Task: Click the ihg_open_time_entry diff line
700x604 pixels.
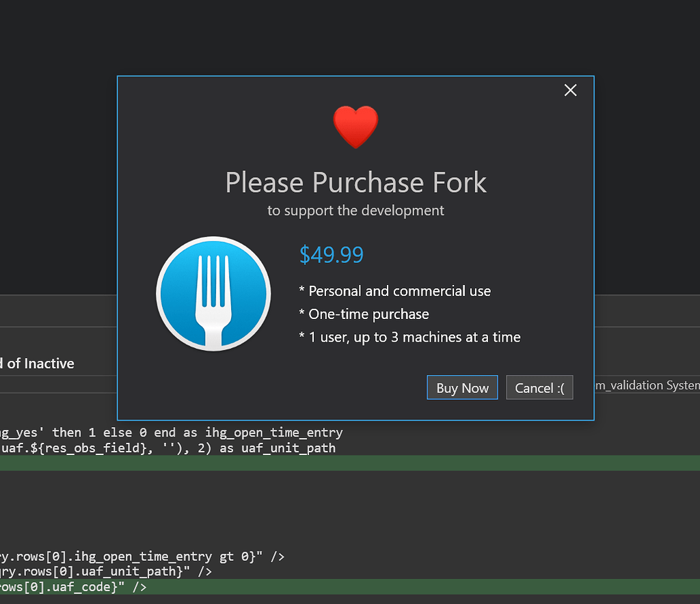Action: click(171, 433)
